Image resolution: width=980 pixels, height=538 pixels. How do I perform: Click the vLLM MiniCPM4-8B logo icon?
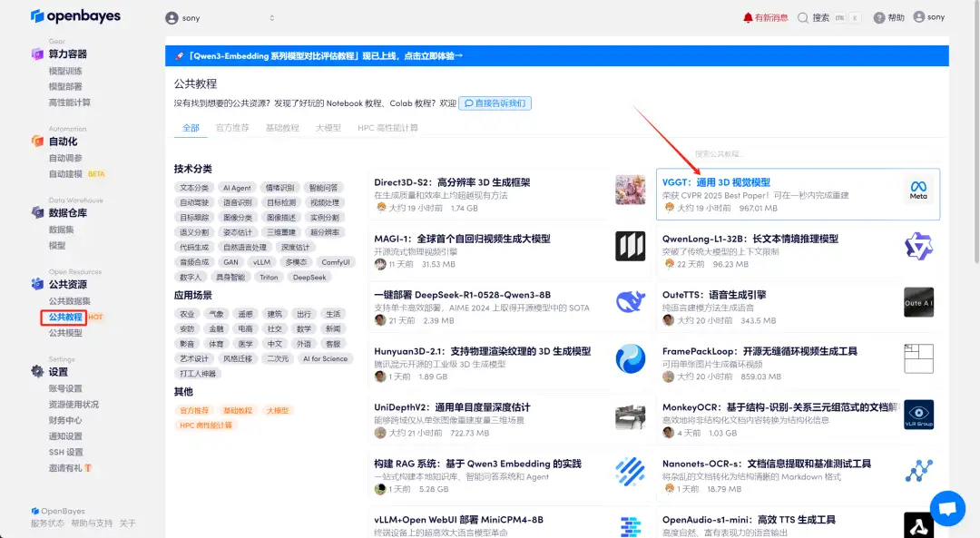(630, 526)
